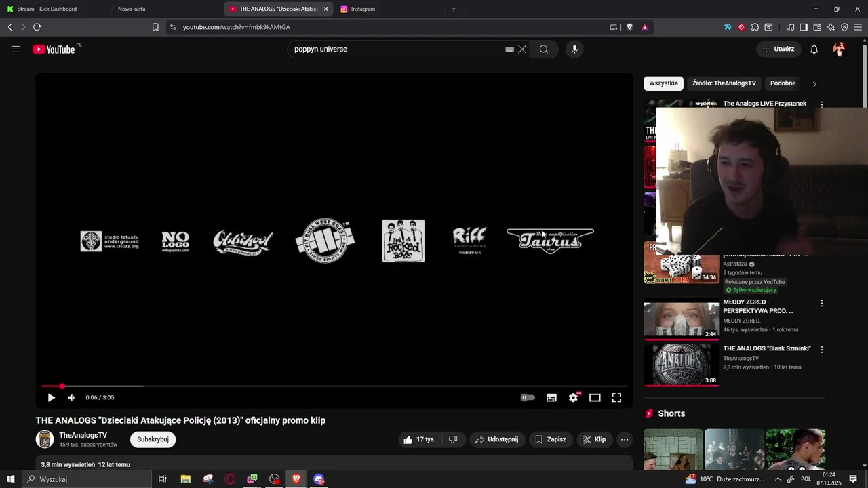Open MŁODY ZGRED 2:44 thumbnail
Viewport: 868px width, 488px height.
(682, 320)
